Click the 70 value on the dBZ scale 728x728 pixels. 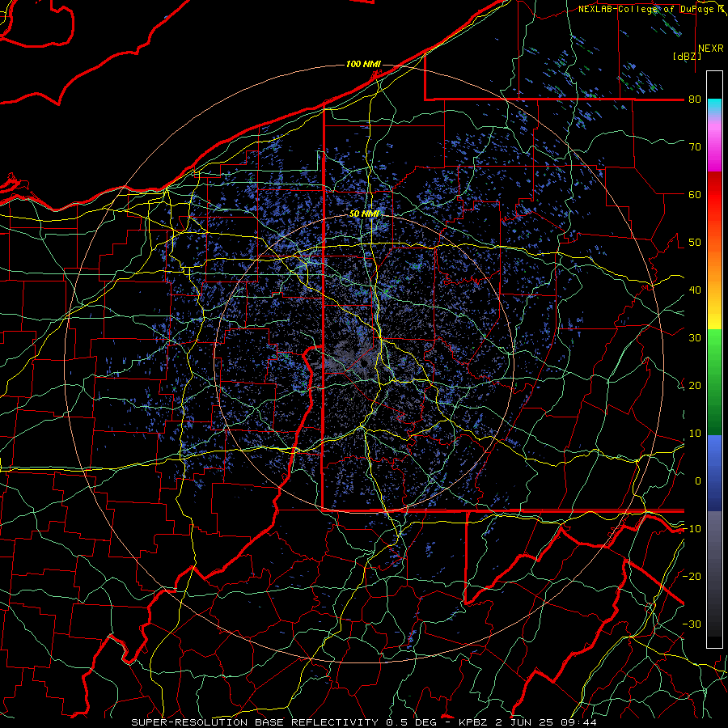click(695, 147)
